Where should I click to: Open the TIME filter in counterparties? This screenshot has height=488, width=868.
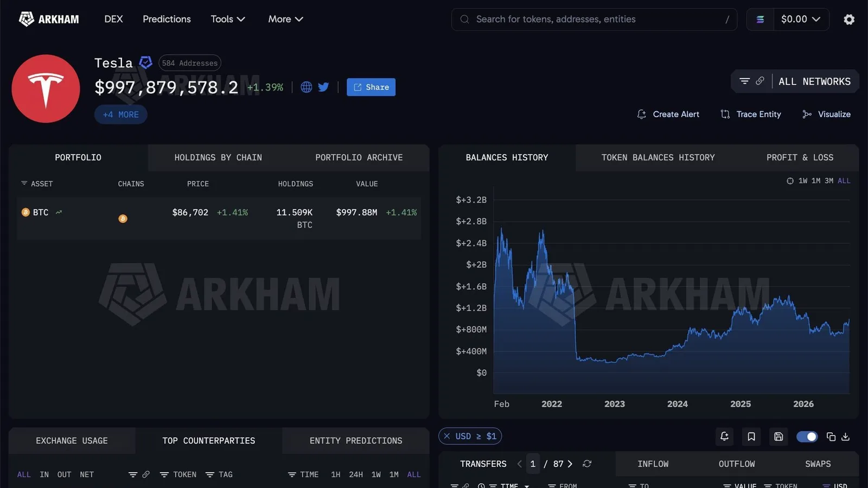pyautogui.click(x=303, y=475)
